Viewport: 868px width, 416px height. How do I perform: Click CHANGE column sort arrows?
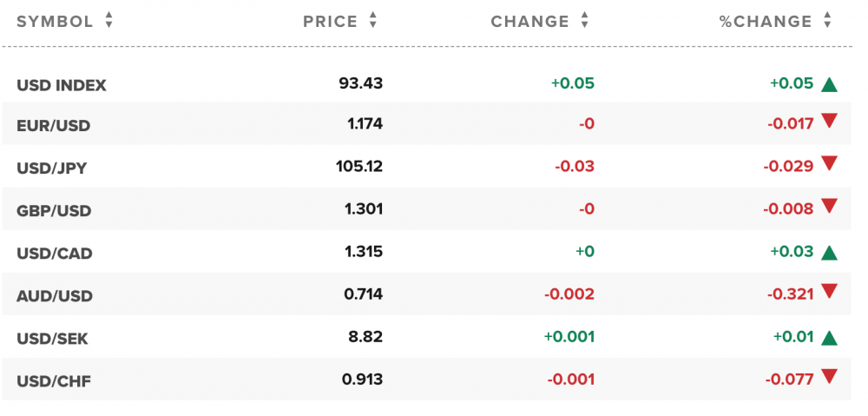[584, 21]
